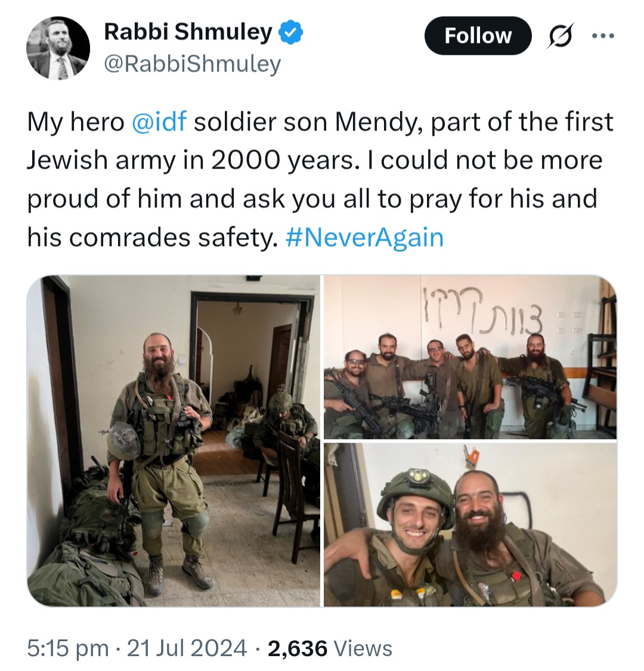Image resolution: width=644 pixels, height=671 pixels.
Task: View the group photo of five soldiers
Action: (470, 357)
